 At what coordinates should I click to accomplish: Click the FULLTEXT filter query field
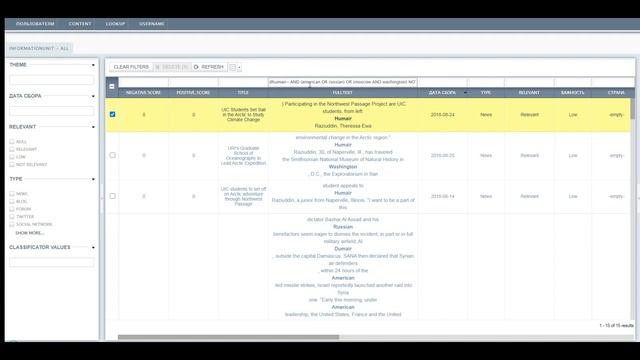pyautogui.click(x=343, y=82)
